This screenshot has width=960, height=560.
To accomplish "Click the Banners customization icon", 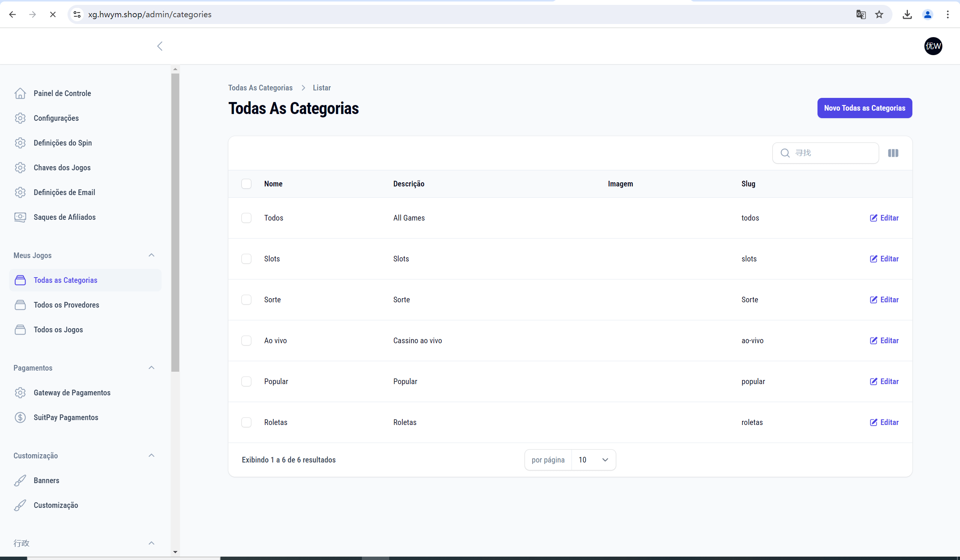I will tap(20, 480).
